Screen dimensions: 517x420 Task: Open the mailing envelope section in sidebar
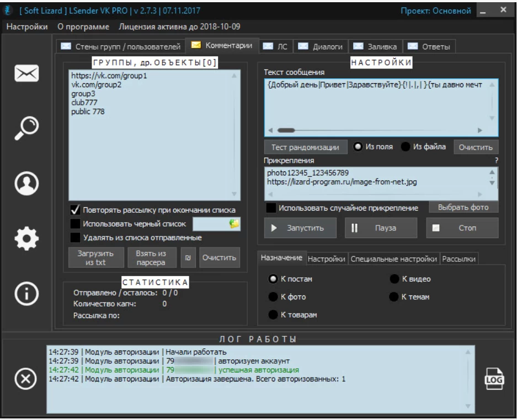[26, 73]
